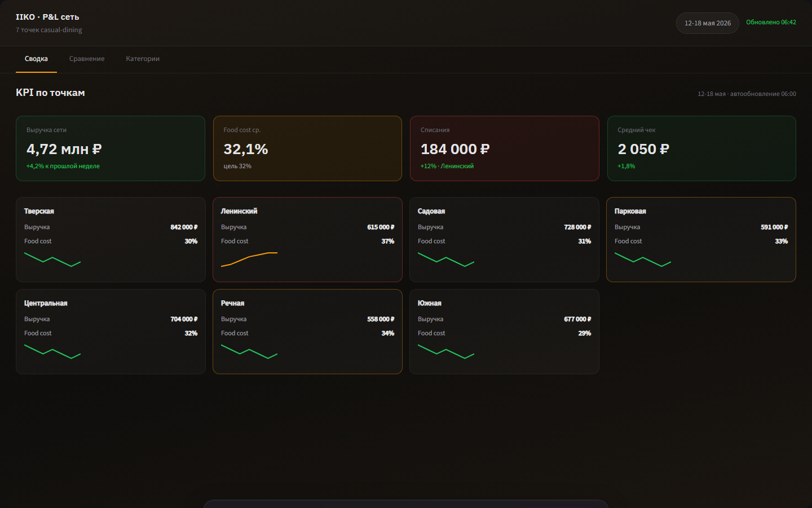
Task: Open the Сравнение tab
Action: tap(87, 59)
